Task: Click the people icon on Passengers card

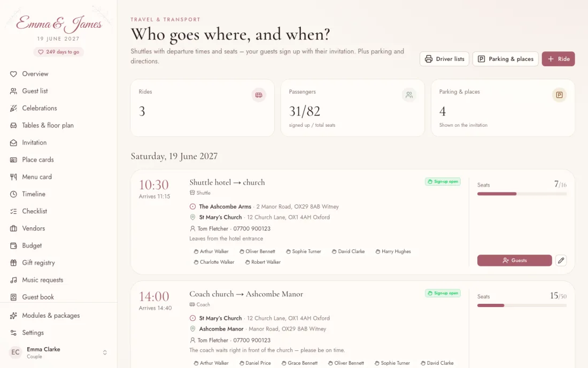Action: (409, 95)
